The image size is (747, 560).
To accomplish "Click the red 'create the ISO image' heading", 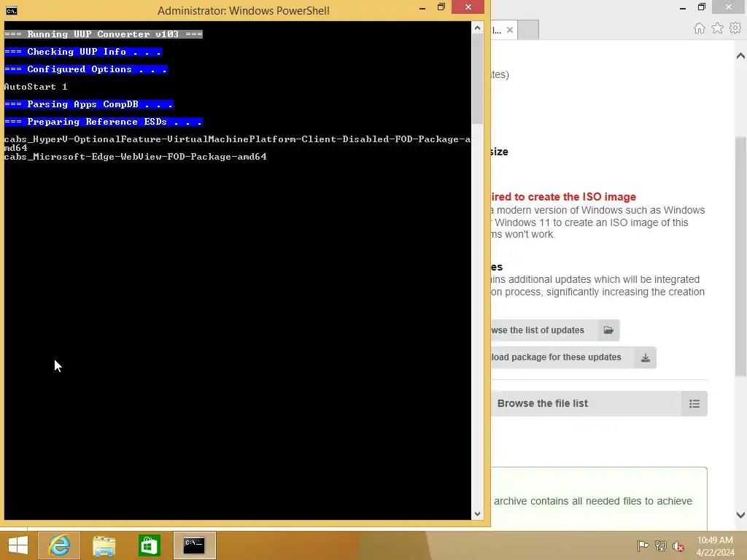I will (x=563, y=197).
